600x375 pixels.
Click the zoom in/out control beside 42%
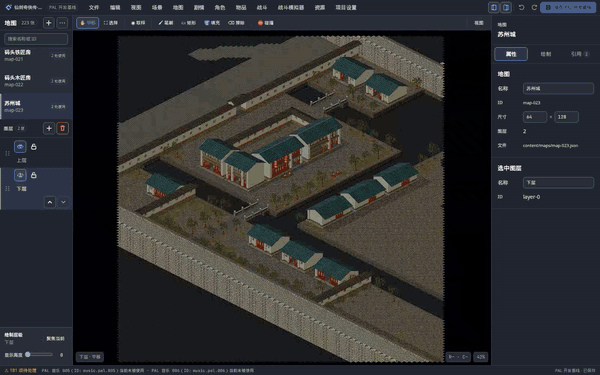click(x=458, y=357)
